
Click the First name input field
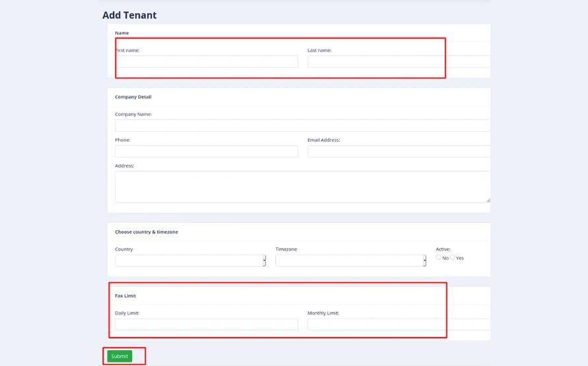[x=207, y=61]
